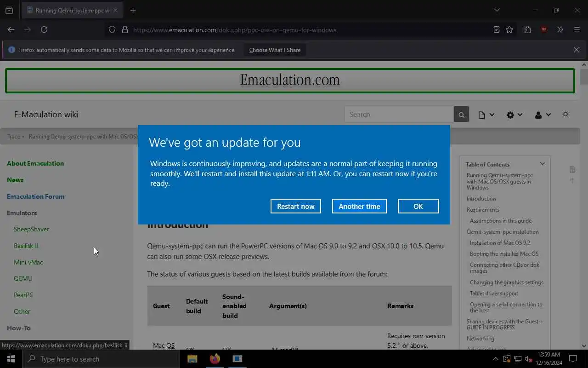Click the show page source icon
Screen dimensions: 588x368
tap(572, 169)
